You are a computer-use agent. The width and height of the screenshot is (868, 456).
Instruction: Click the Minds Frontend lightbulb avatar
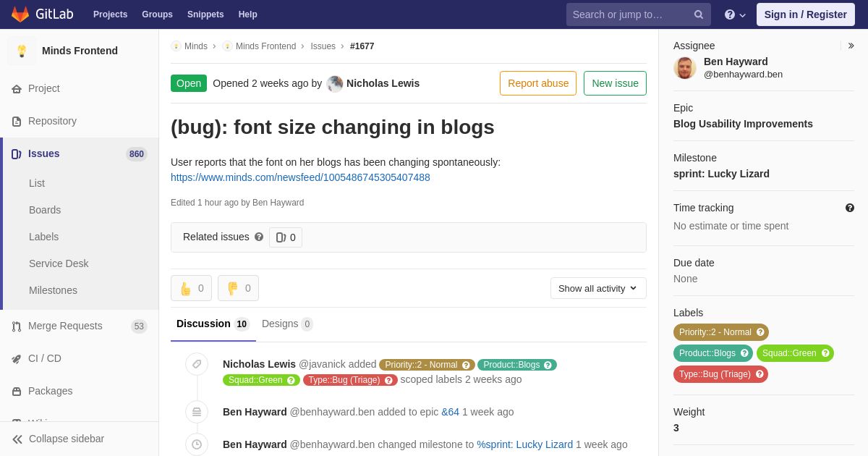click(x=22, y=51)
